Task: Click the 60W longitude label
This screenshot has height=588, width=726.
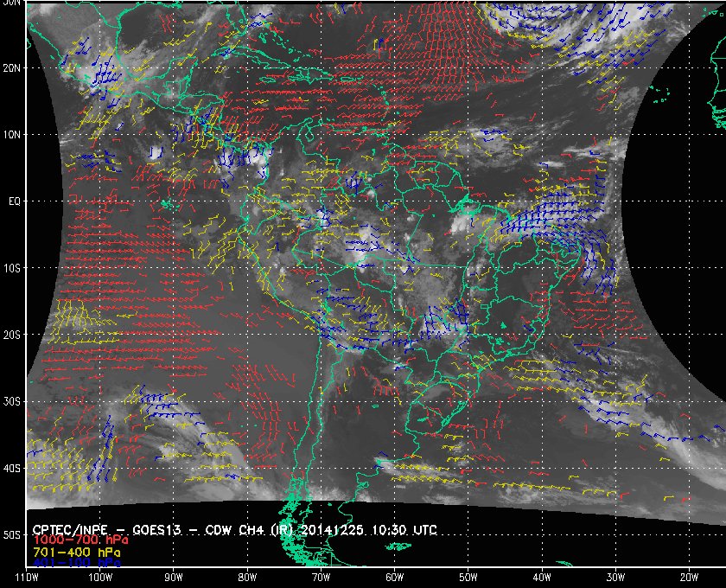Action: (394, 578)
